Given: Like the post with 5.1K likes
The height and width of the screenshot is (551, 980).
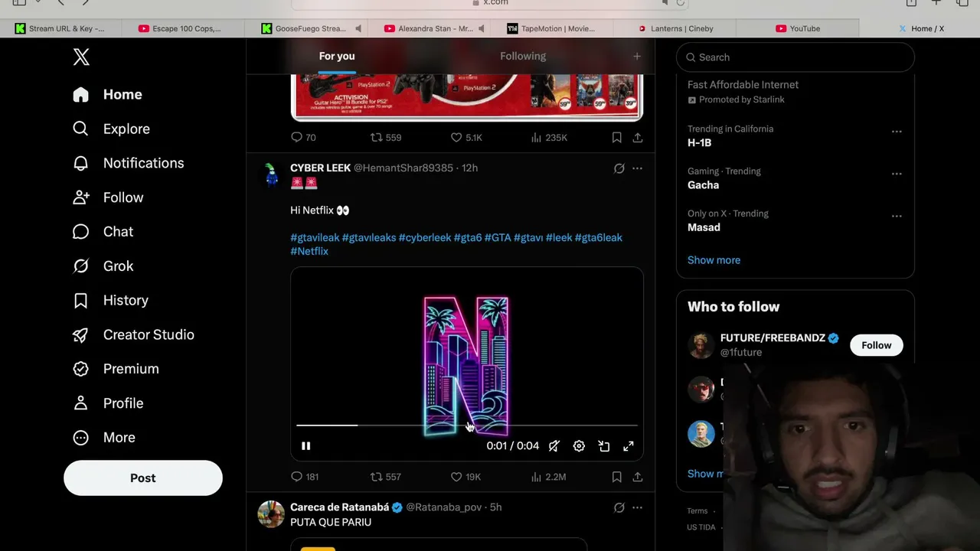Looking at the screenshot, I should click(465, 138).
